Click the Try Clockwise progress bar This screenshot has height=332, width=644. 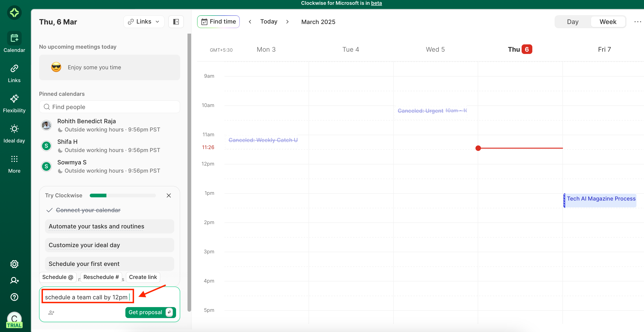(x=123, y=195)
